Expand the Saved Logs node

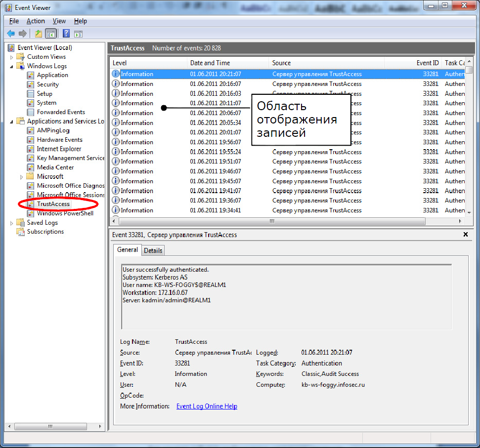click(x=12, y=223)
